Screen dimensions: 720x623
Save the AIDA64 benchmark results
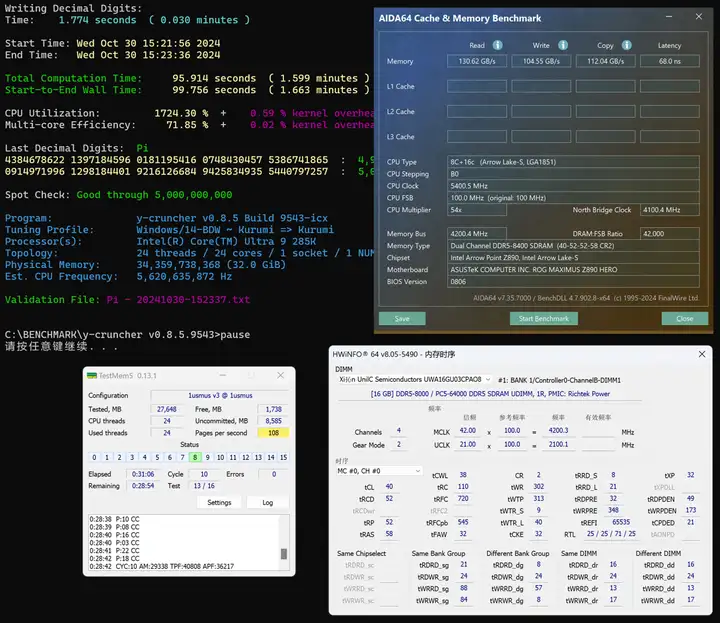(x=402, y=318)
